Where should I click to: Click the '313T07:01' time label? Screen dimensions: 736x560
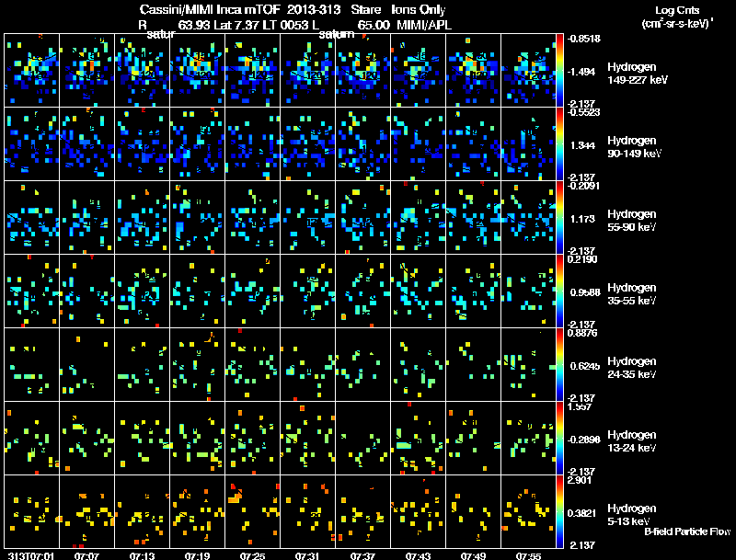31,555
